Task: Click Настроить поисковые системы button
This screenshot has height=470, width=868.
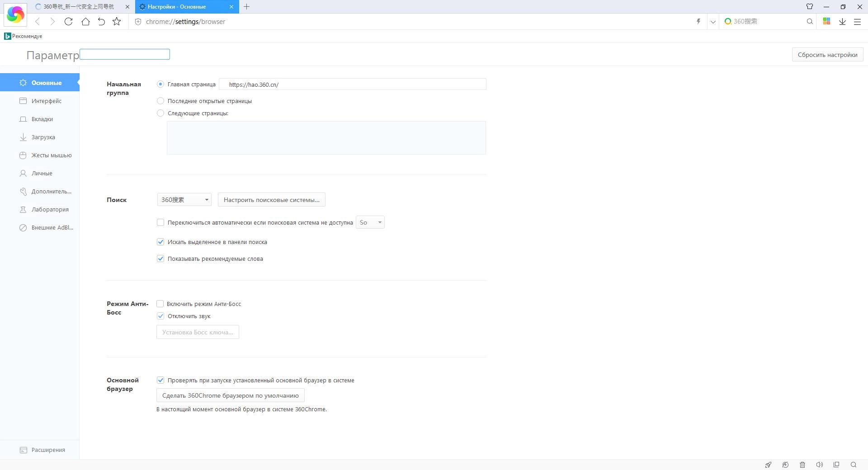Action: pos(272,200)
